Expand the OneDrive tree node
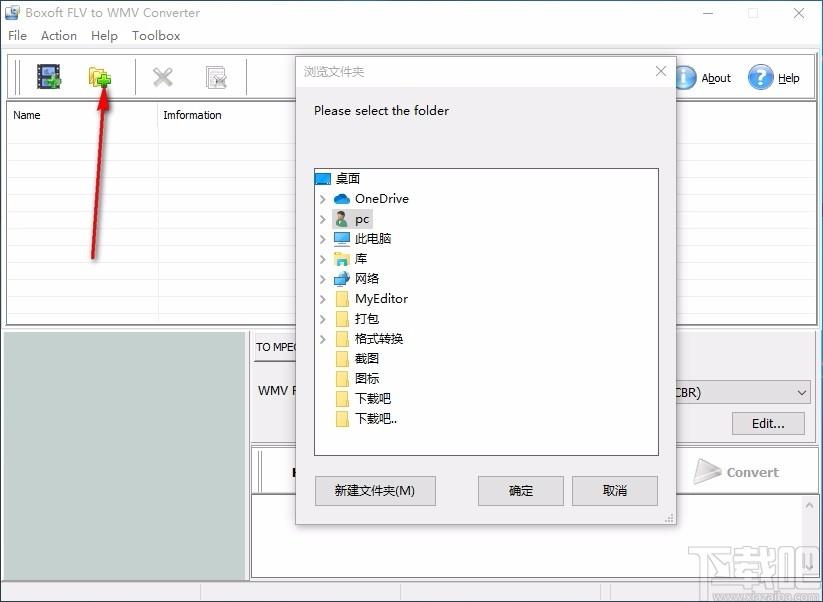 click(x=322, y=199)
